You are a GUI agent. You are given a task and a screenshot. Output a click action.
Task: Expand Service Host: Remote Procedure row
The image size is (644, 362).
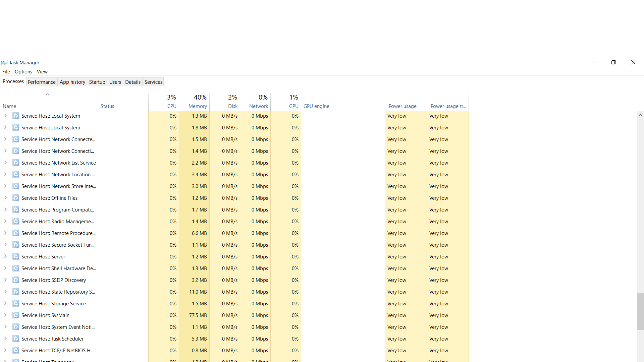[x=5, y=233]
